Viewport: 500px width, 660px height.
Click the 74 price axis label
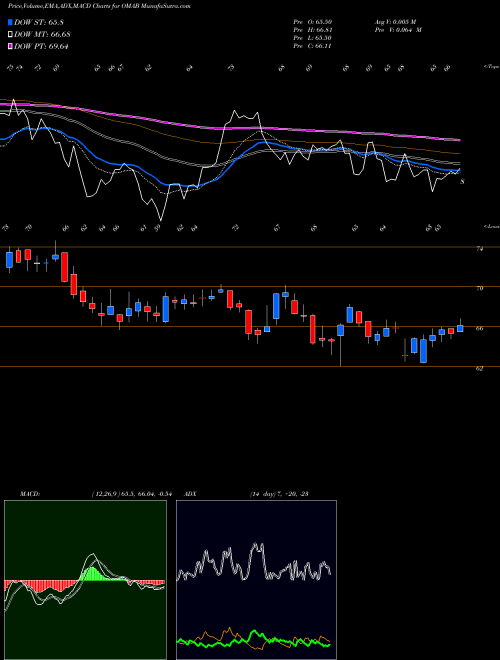pyautogui.click(x=479, y=249)
